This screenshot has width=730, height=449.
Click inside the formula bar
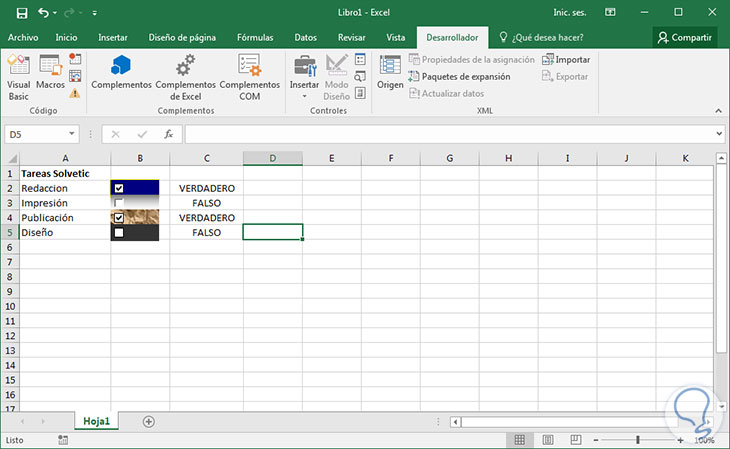449,134
